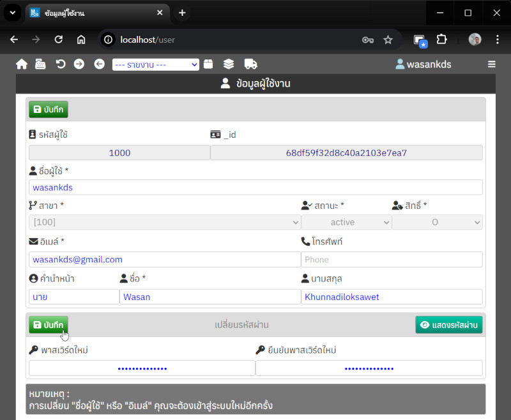Viewport: 511px width, 420px height.
Task: Open the สิทธิ์ permission dropdown
Action: (437, 222)
